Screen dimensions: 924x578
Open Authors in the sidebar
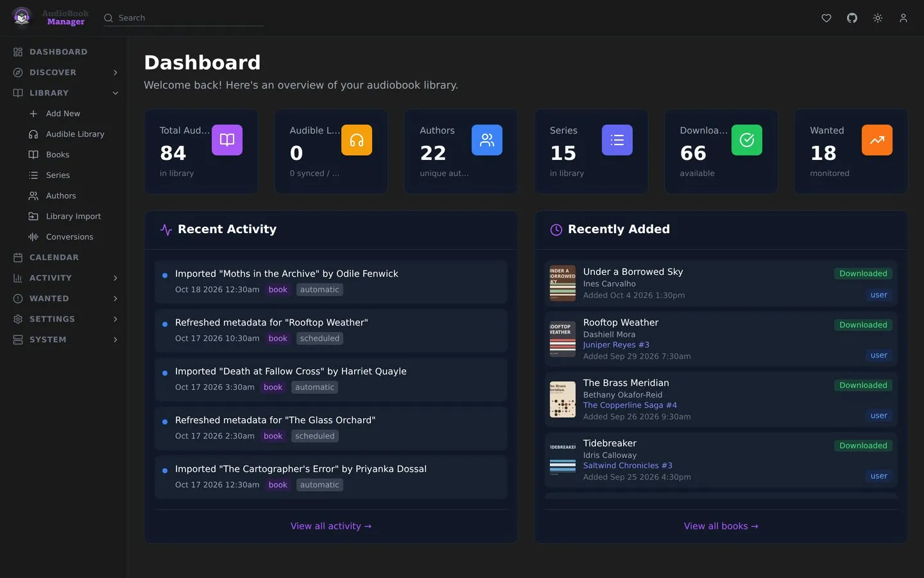61,196
